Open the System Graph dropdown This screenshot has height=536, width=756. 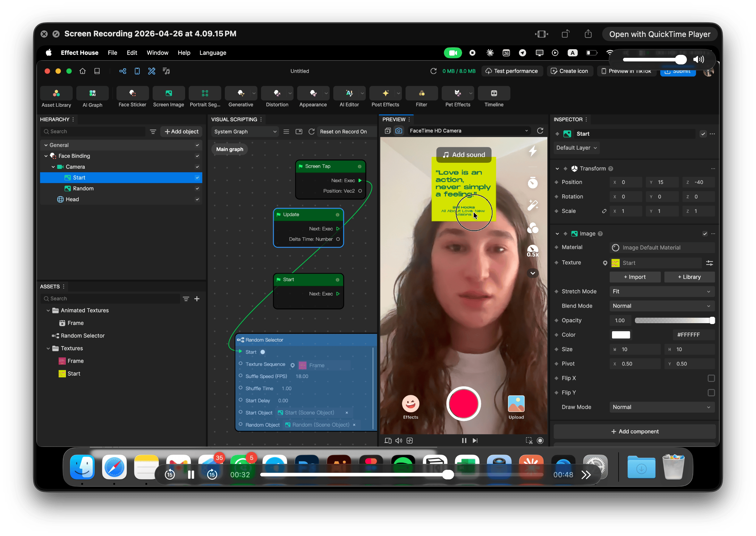pos(245,132)
